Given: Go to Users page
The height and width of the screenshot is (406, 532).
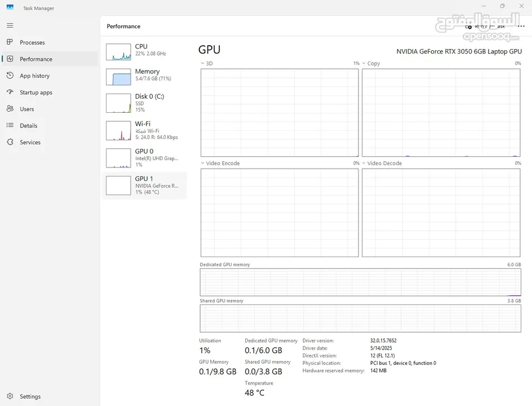Looking at the screenshot, I should pyautogui.click(x=27, y=109).
